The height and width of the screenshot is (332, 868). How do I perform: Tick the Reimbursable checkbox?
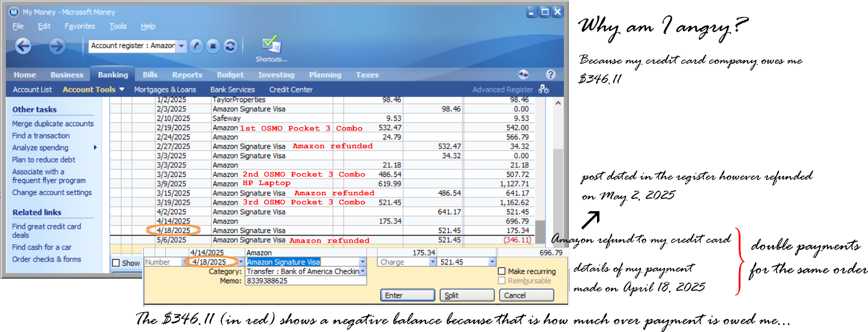coord(501,281)
